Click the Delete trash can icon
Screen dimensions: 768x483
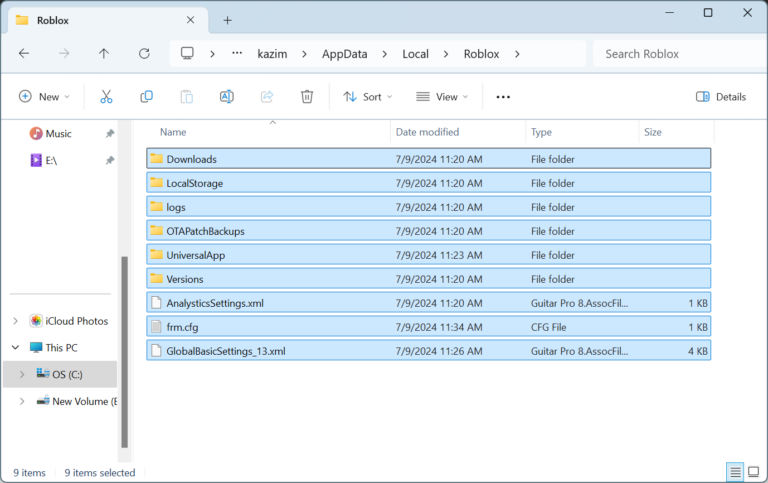(x=307, y=97)
